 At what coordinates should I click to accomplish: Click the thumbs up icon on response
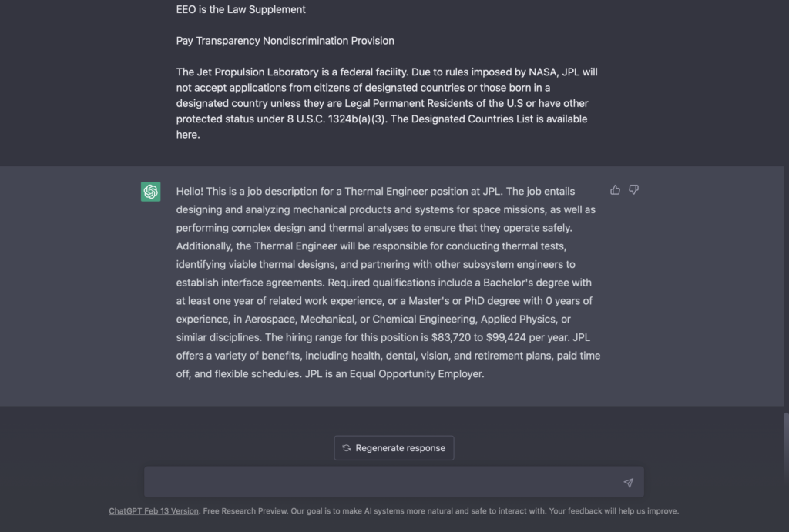pos(615,190)
